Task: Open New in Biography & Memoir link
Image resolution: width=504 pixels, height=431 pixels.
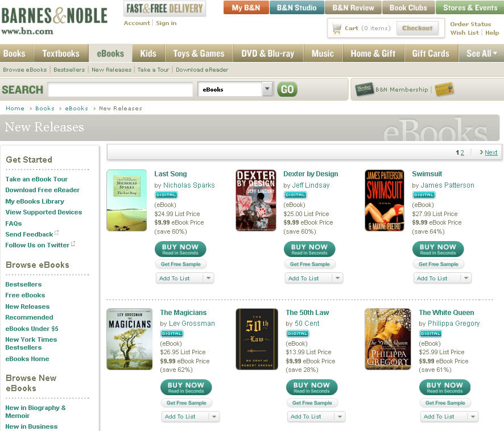Action: pyautogui.click(x=35, y=412)
